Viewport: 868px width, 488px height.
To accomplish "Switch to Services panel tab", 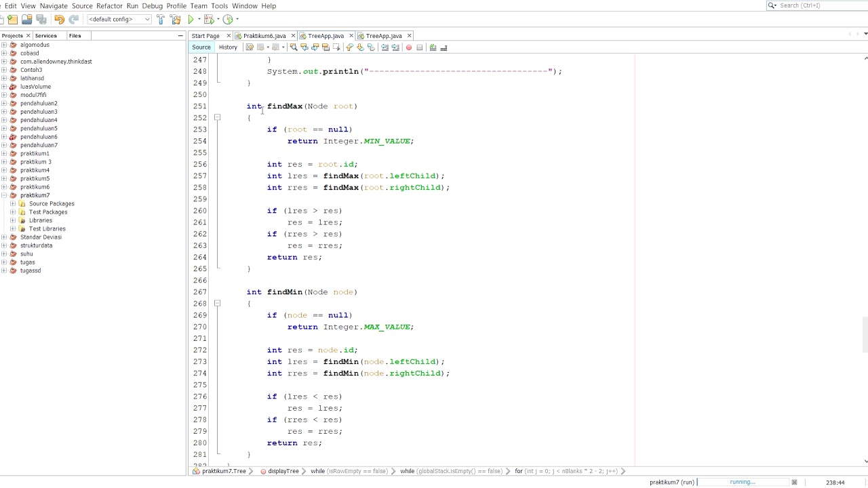I will (x=45, y=36).
